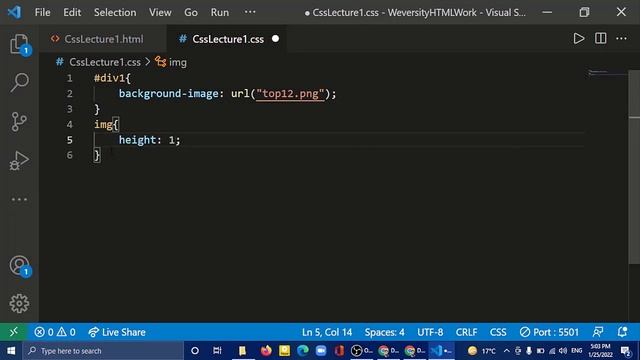Click the editor minimap
The height and width of the screenshot is (360, 640).
(608, 73)
